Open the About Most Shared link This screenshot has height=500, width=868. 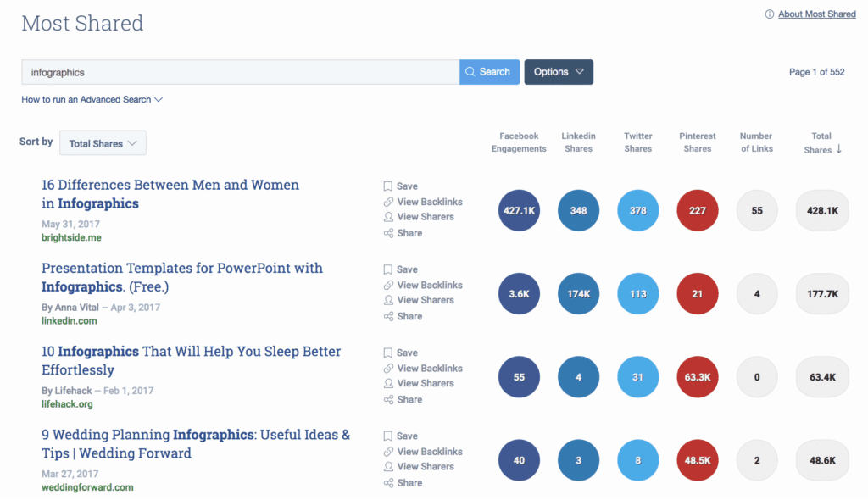[x=815, y=14]
